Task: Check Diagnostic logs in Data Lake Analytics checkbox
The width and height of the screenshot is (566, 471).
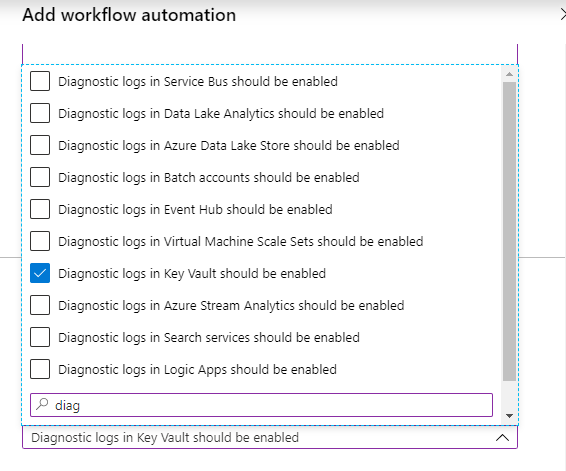Action: (x=40, y=113)
